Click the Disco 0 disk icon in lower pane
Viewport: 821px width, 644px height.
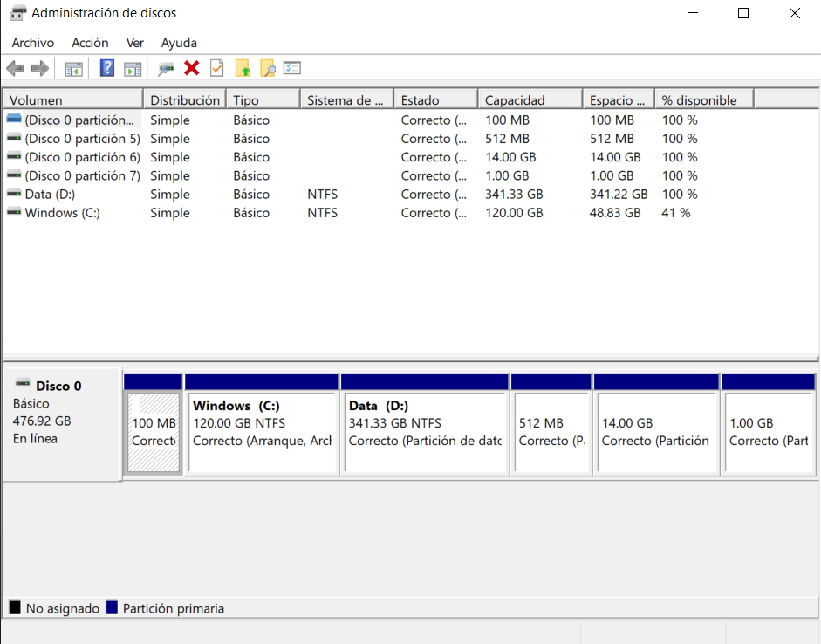23,384
